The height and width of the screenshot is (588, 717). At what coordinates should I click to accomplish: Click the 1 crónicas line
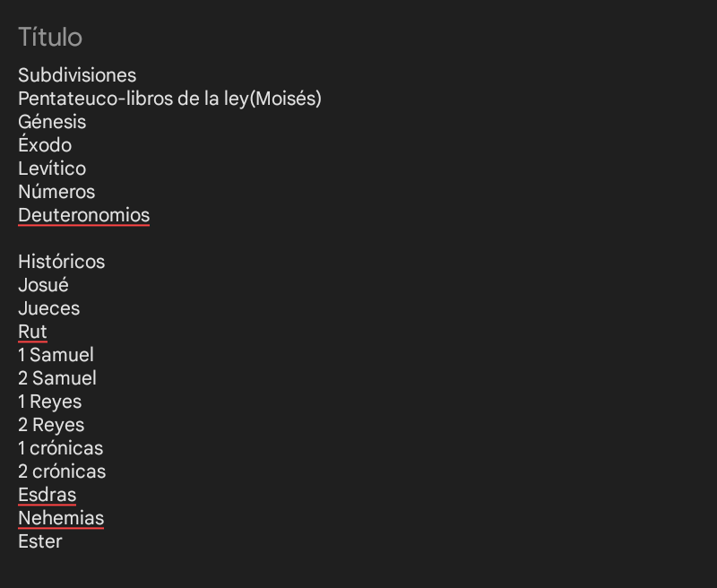[61, 448]
